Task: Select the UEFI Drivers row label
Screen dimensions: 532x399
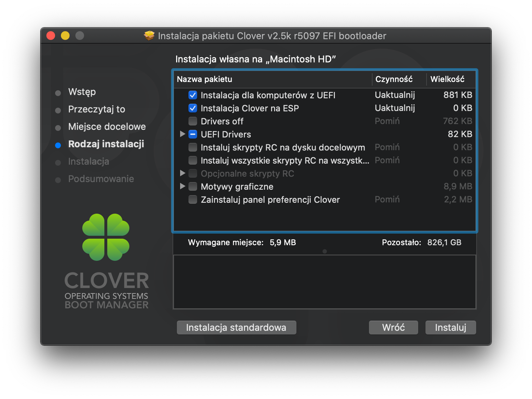Action: coord(226,135)
